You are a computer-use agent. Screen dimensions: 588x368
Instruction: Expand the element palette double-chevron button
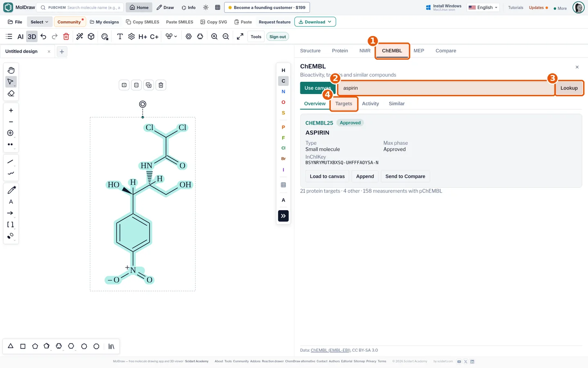point(283,216)
